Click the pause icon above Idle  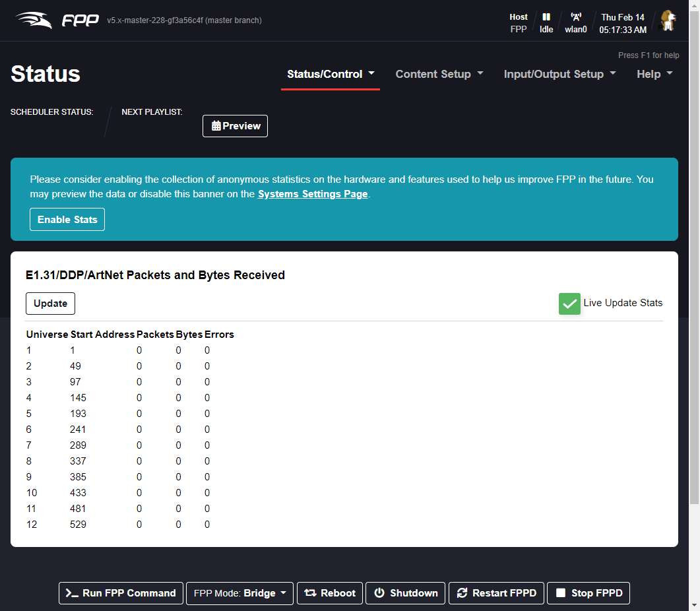546,17
